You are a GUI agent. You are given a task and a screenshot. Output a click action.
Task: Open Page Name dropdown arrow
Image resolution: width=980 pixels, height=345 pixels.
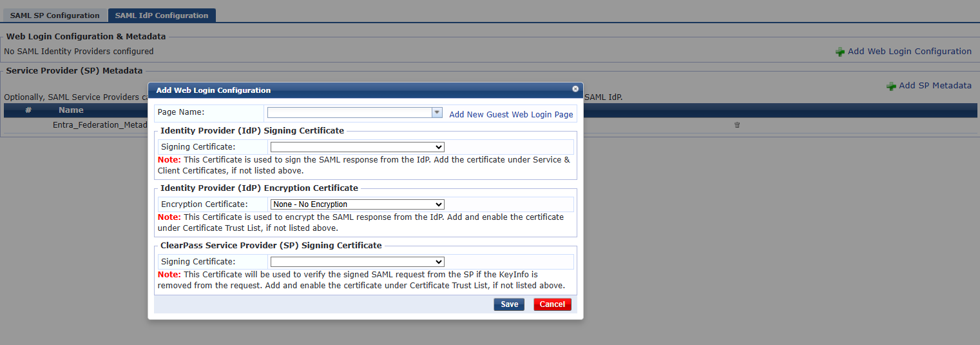click(x=437, y=112)
